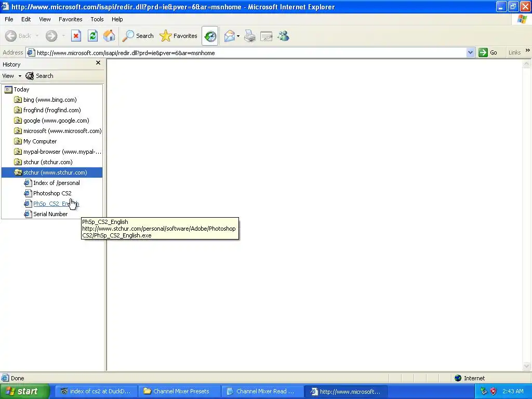Click the folder icon beside My Computer

[x=18, y=141]
